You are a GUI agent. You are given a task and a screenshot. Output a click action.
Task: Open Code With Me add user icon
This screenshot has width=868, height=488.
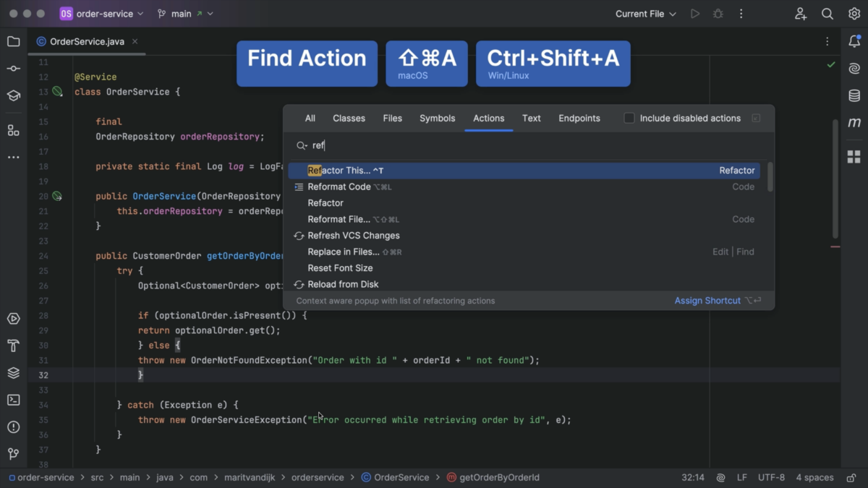coord(801,14)
